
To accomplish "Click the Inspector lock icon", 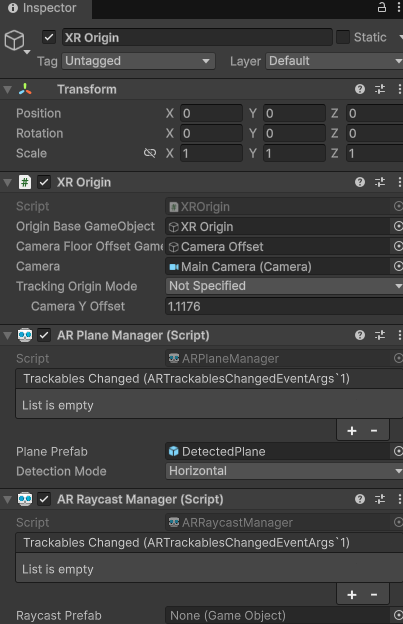I will [382, 7].
